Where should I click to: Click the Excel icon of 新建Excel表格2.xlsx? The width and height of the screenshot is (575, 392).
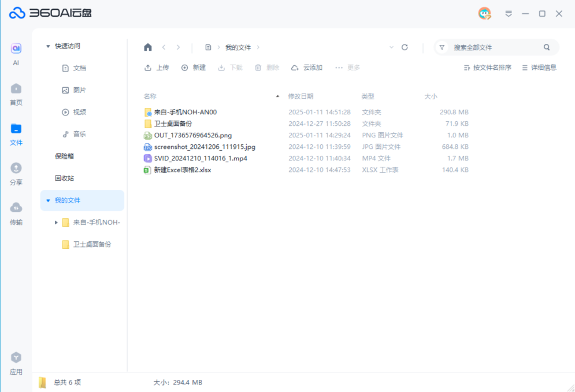coord(147,170)
